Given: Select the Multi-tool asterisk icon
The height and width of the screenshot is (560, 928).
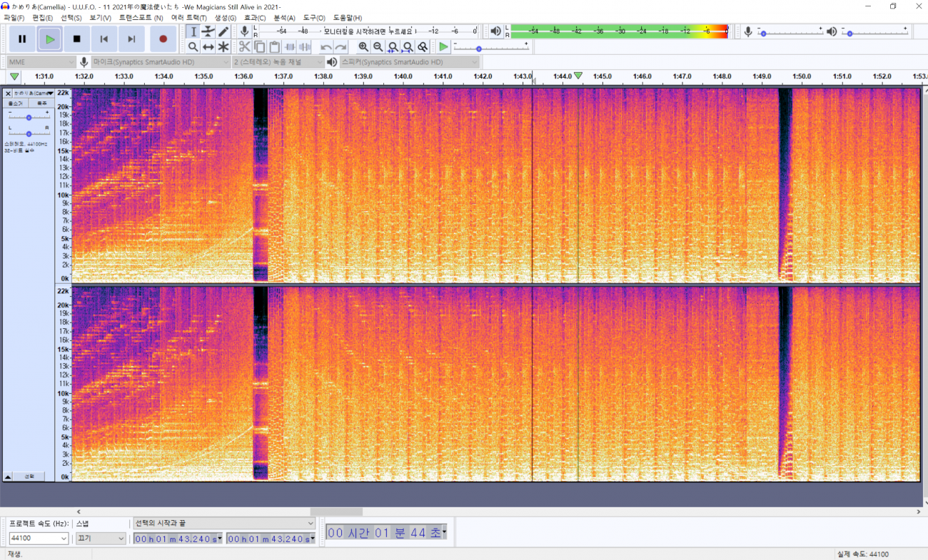Looking at the screenshot, I should click(223, 47).
